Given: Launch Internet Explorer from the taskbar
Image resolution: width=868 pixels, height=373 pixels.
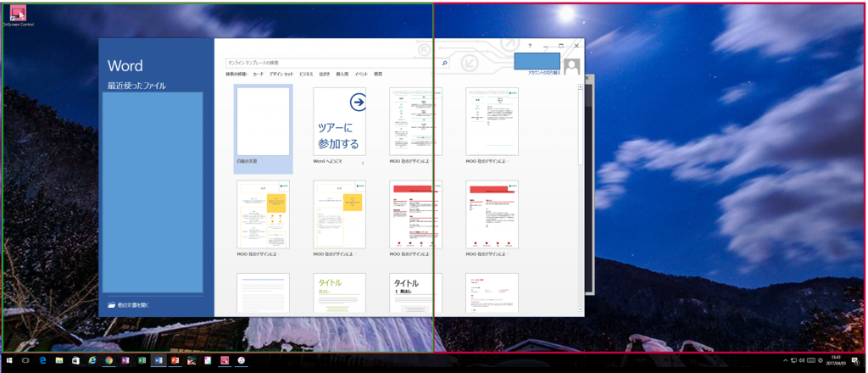Looking at the screenshot, I should tap(92, 360).
